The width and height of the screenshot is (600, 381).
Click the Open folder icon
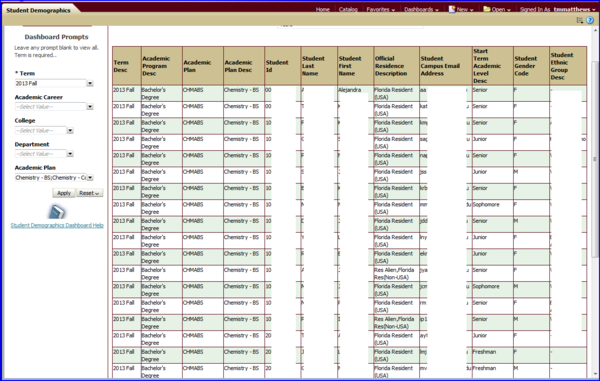tap(487, 9)
